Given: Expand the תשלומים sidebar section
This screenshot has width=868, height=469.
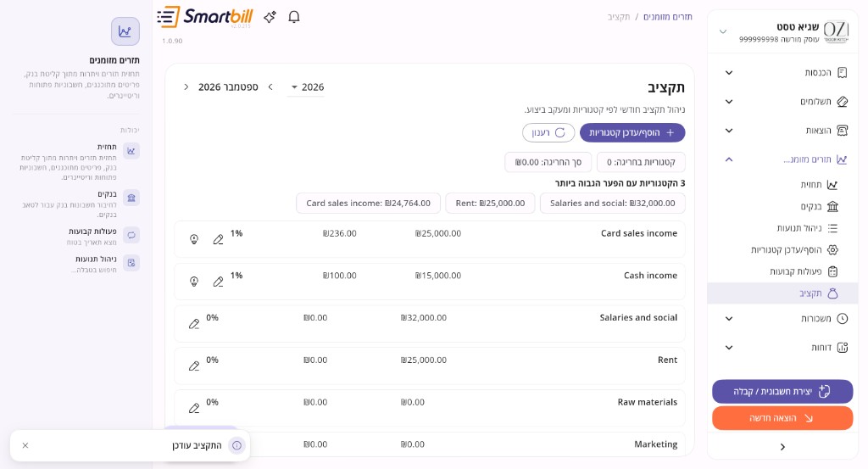Looking at the screenshot, I should (729, 101).
